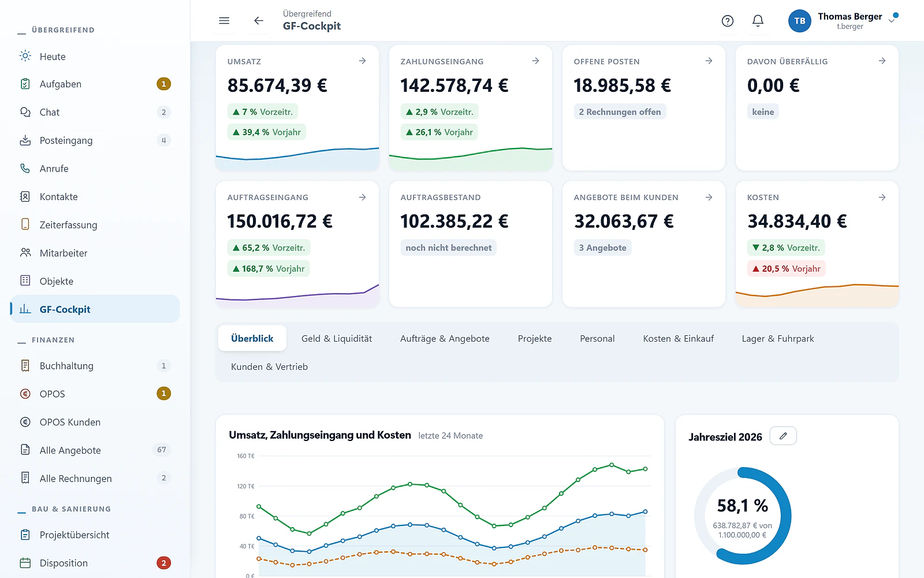The image size is (924, 578).
Task: Open Alle Angebote in the sidebar
Action: 95,450
